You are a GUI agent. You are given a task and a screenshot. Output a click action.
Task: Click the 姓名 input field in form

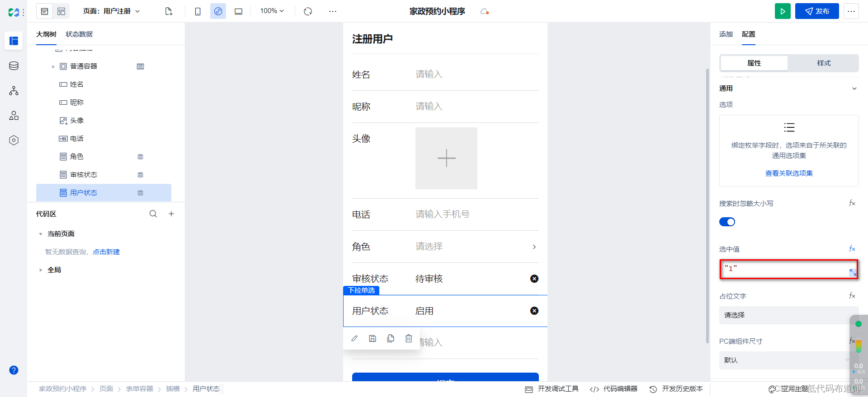pyautogui.click(x=477, y=75)
